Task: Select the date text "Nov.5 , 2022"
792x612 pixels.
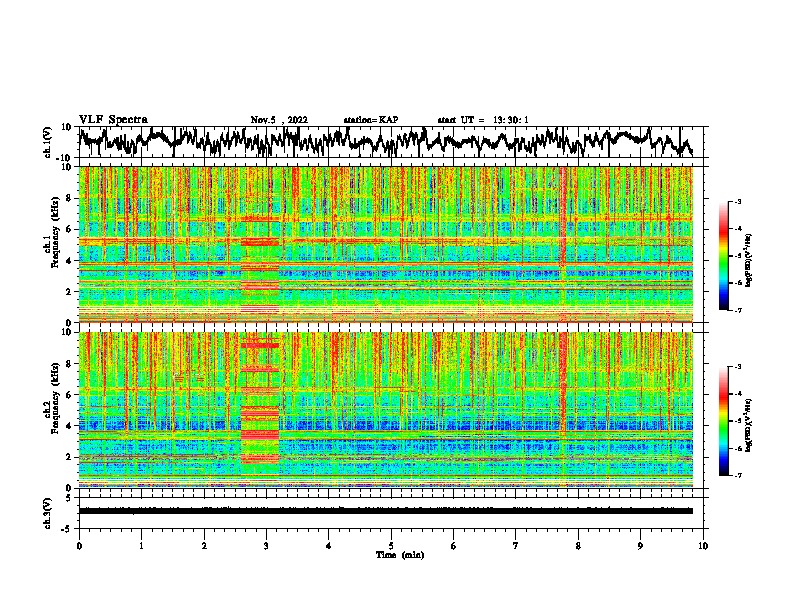Action: tap(279, 120)
